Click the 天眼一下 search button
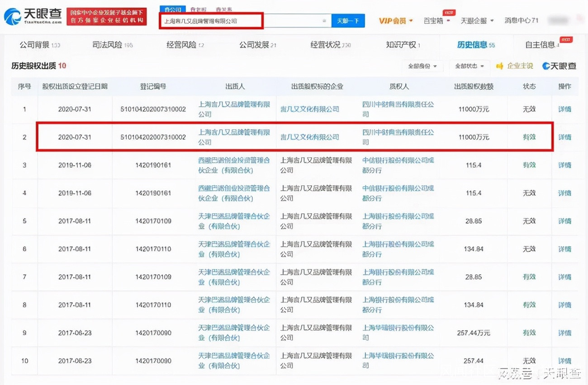 348,21
